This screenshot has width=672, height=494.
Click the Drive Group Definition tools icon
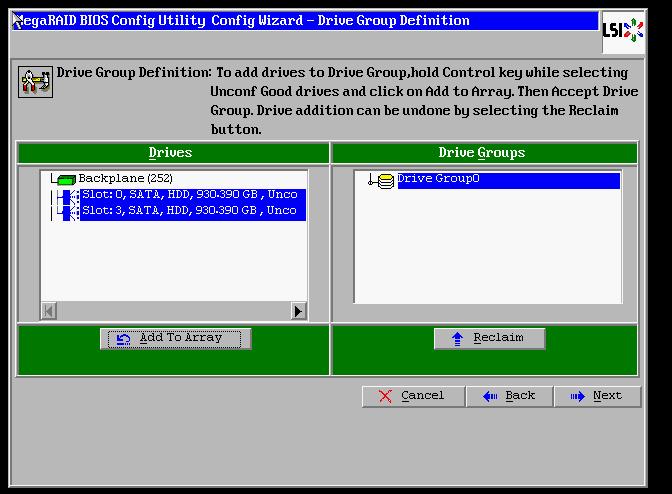click(x=36, y=82)
